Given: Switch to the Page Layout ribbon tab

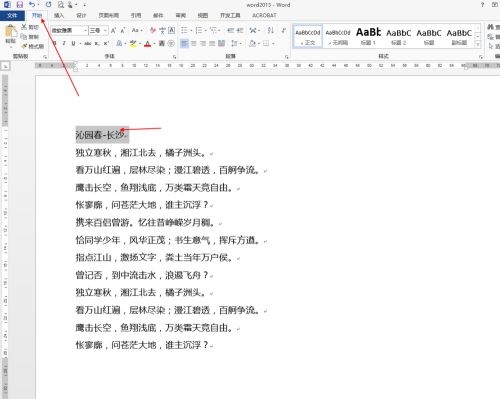Looking at the screenshot, I should pos(109,15).
